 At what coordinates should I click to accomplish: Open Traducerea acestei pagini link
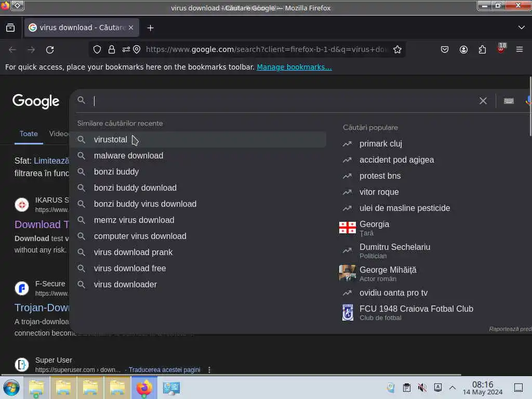pos(164,370)
